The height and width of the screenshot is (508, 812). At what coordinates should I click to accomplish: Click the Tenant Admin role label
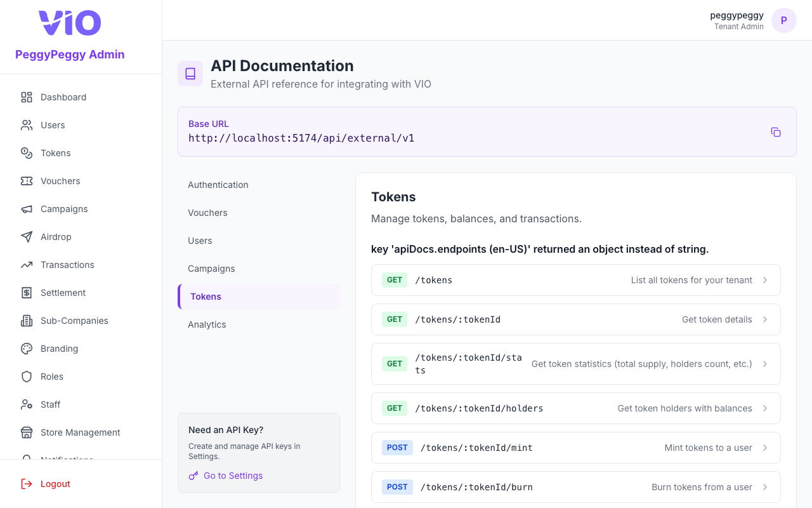(x=739, y=27)
